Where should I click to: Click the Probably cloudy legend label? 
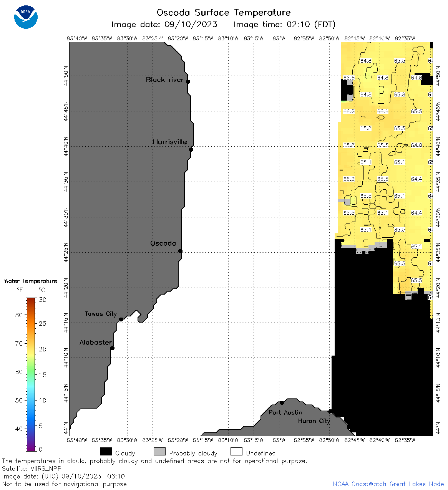click(x=193, y=453)
